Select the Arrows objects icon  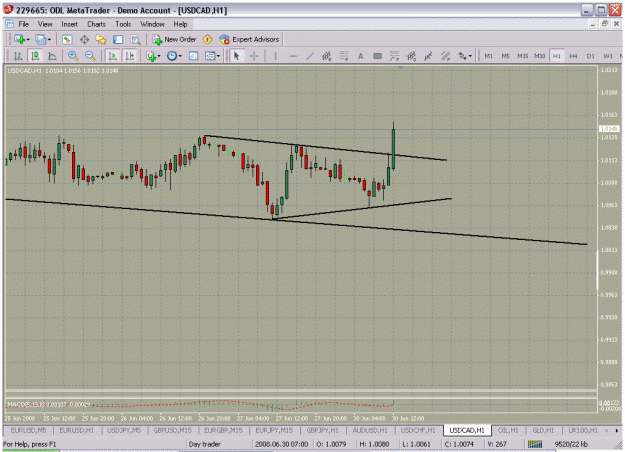point(462,56)
